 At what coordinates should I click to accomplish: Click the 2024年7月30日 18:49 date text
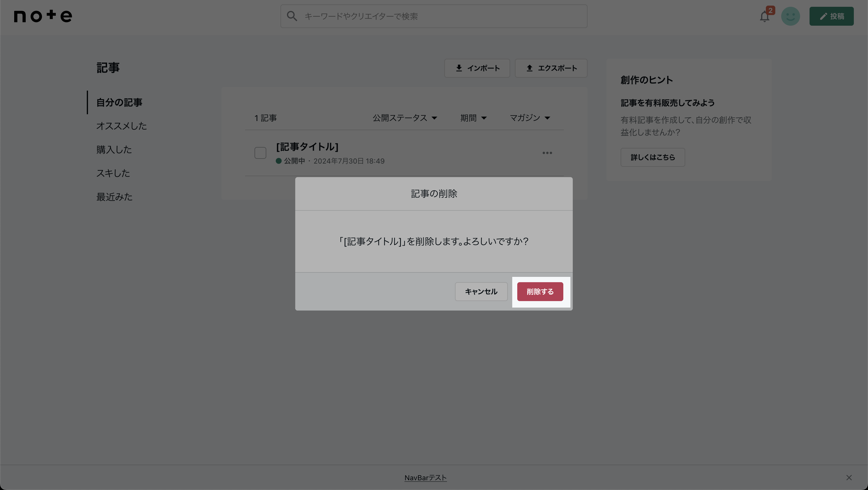(x=349, y=161)
